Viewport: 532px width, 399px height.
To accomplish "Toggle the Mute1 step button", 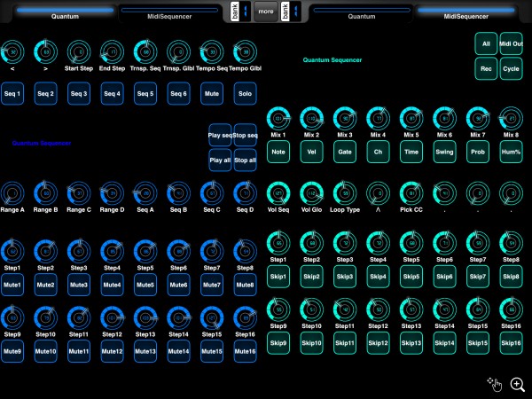I will point(12,285).
